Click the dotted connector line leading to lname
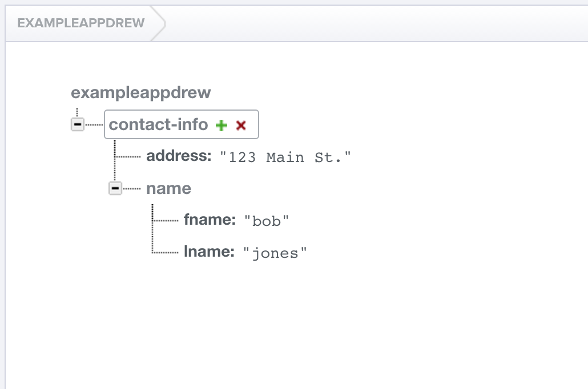Screen dimensions: 588x389 [x=166, y=252]
